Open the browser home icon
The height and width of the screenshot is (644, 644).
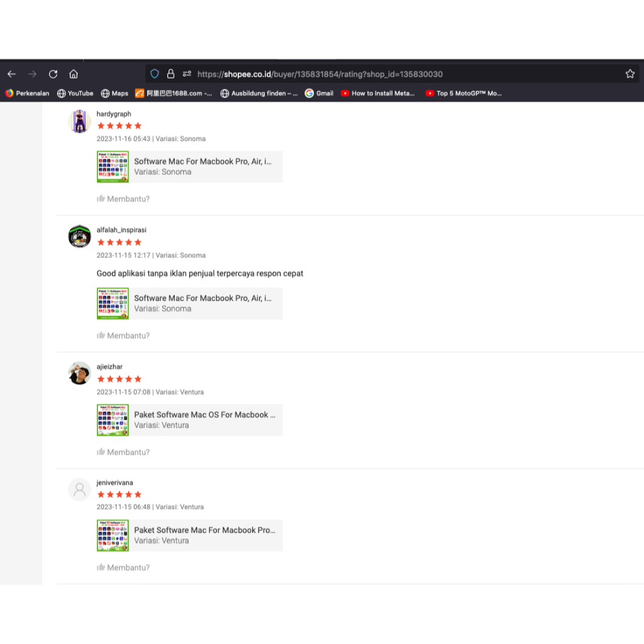click(74, 74)
